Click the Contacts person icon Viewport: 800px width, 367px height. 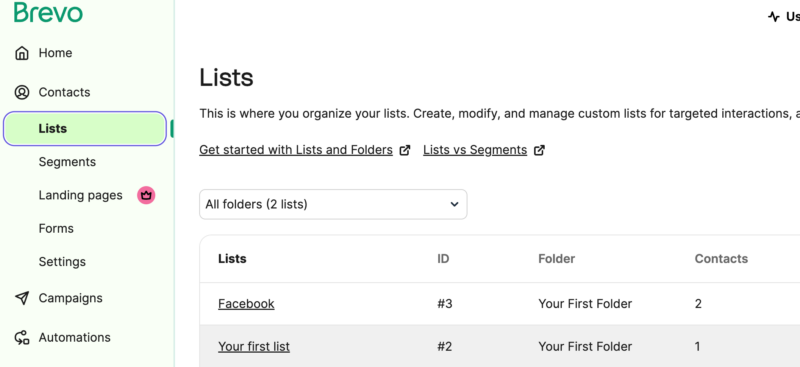click(22, 92)
